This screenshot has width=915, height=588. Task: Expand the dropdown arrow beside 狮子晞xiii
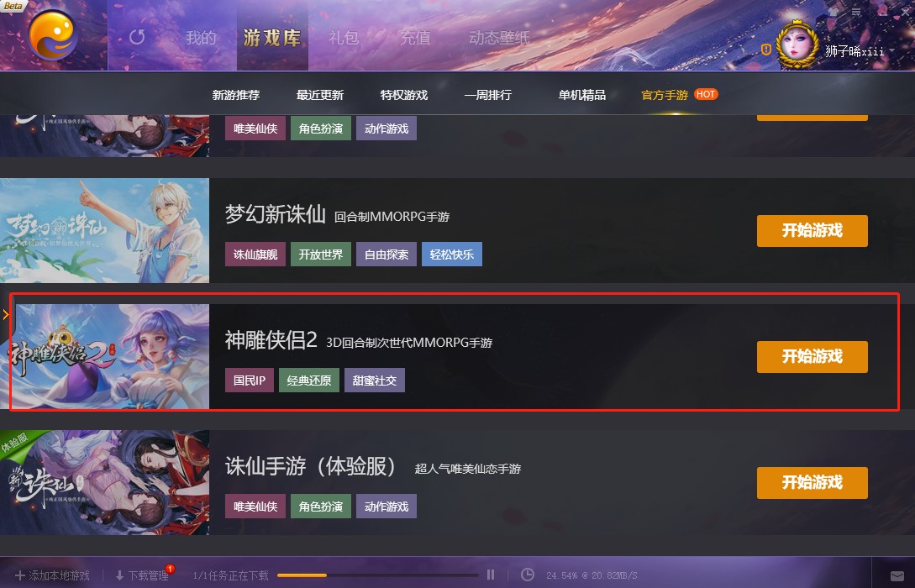(892, 51)
